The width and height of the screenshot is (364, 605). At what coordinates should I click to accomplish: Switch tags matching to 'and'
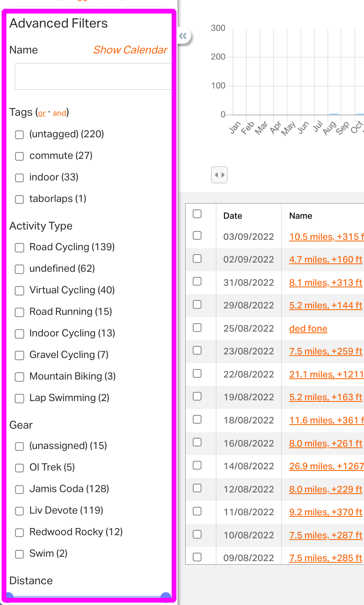click(x=59, y=113)
